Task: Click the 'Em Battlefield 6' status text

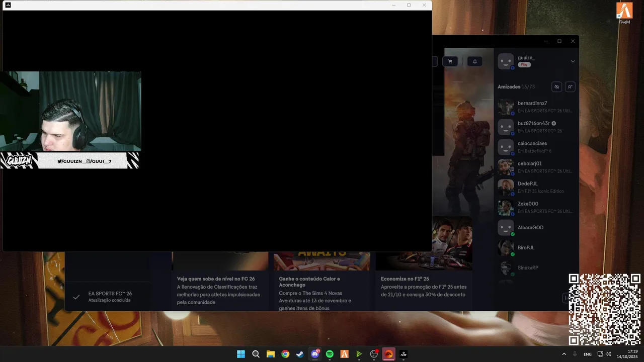Action: click(534, 151)
